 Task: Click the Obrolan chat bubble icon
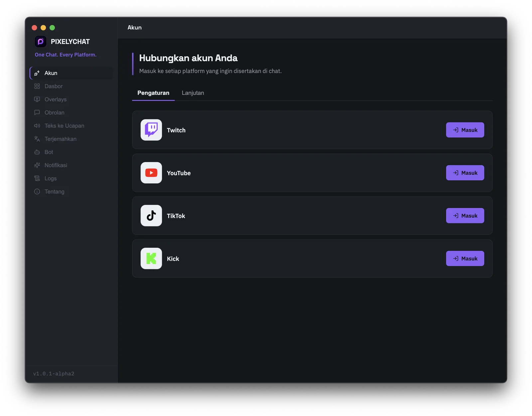point(37,112)
